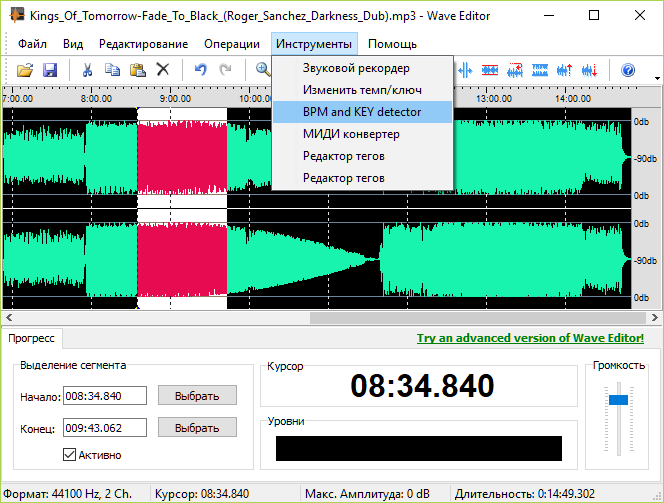Click the scrollbar left arrow
Image resolution: width=664 pixels, height=503 pixels.
(9, 317)
